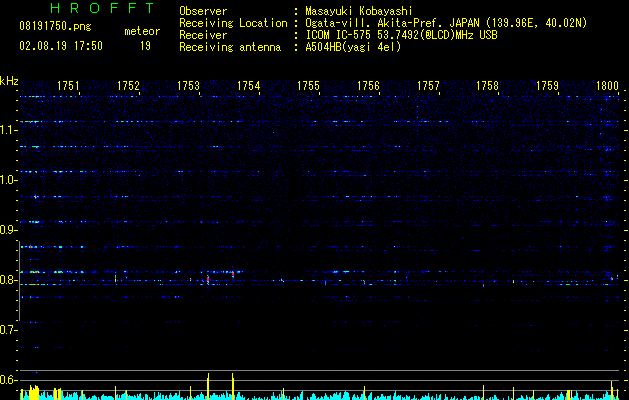Viewport: 629px width, 400px height.
Task: Click the red echo just before 1758
Action: click(484, 285)
